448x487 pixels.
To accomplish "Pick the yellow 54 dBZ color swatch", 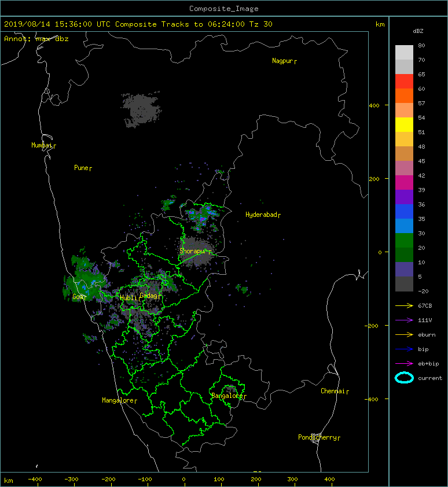I will pos(404,124).
